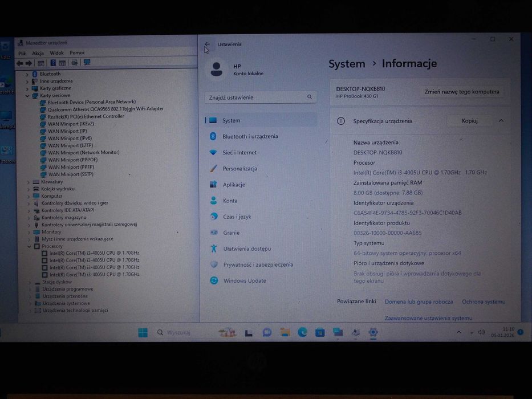532x399 pixels.
Task: Expand the Bluetooth node in Device Manager
Action: coord(27,74)
